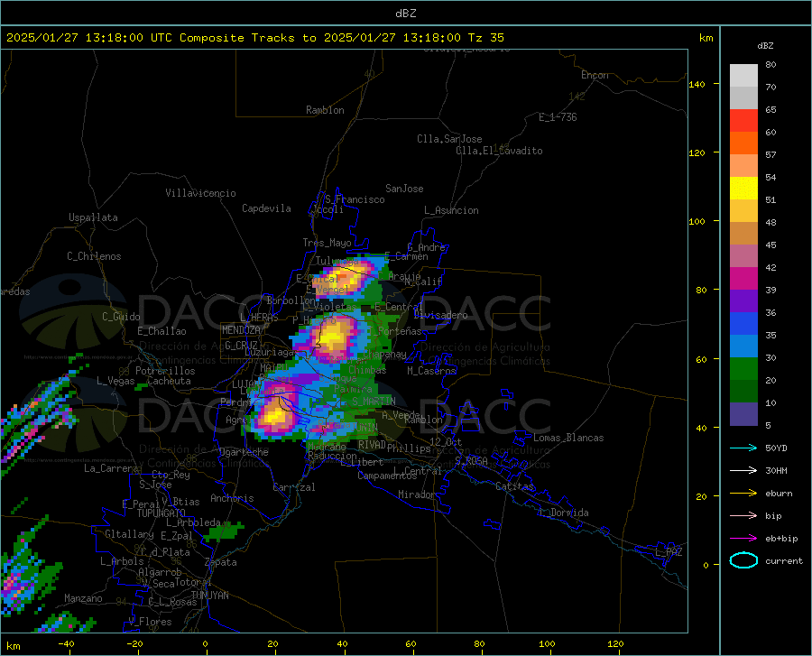Click the '30HM' legend label
Viewport: 812px width, 656px height.
tap(776, 471)
